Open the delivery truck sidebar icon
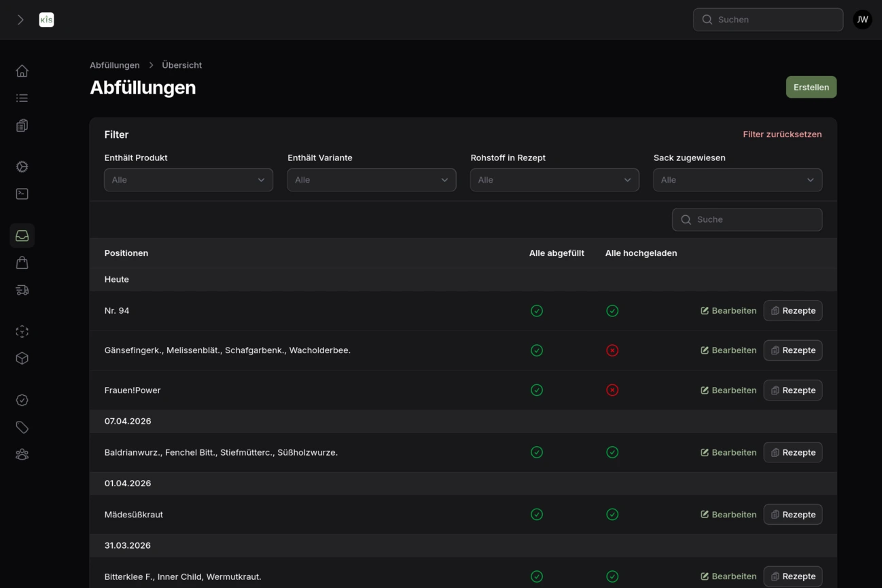Screen dimensions: 882x588 tap(22, 291)
